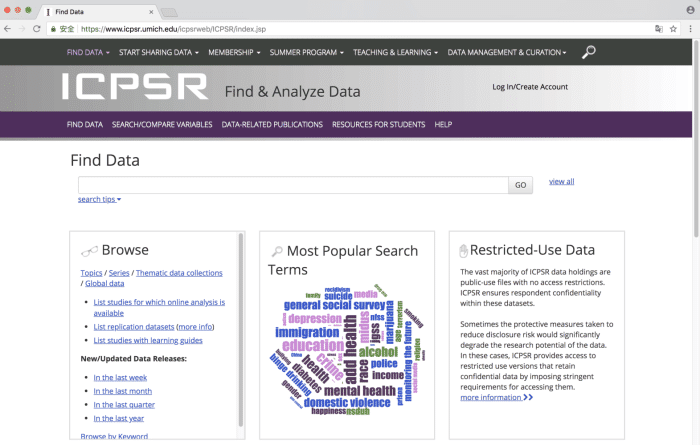Open the Series browse link
Viewport: 700px width, 445px height.
click(x=119, y=273)
